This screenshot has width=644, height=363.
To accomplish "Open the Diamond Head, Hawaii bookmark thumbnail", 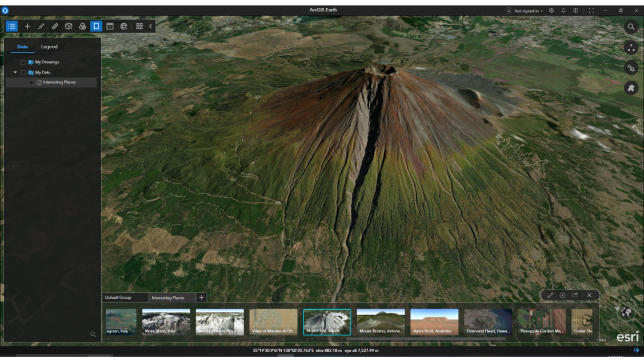I will tap(488, 322).
